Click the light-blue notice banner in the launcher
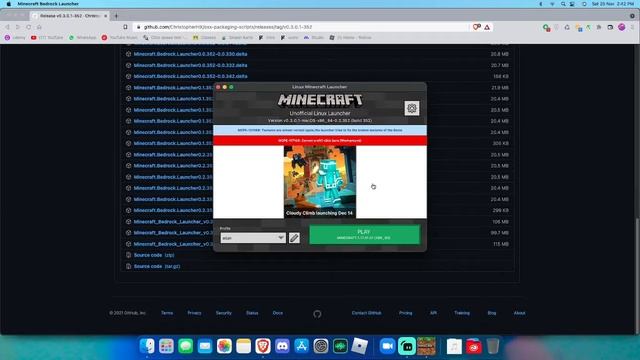This screenshot has height=360, width=640. (320, 130)
